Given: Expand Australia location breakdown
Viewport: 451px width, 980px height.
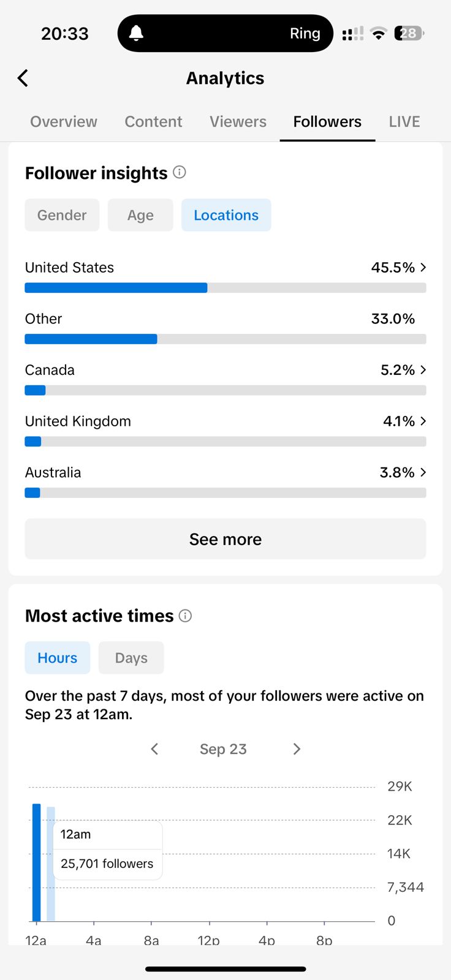Looking at the screenshot, I should click(x=423, y=472).
